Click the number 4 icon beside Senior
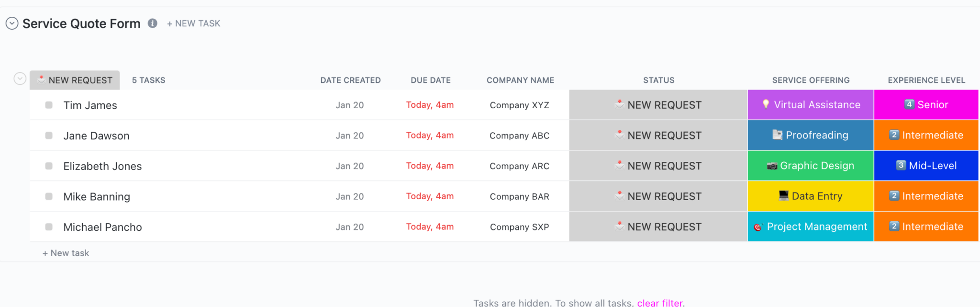 tap(909, 104)
